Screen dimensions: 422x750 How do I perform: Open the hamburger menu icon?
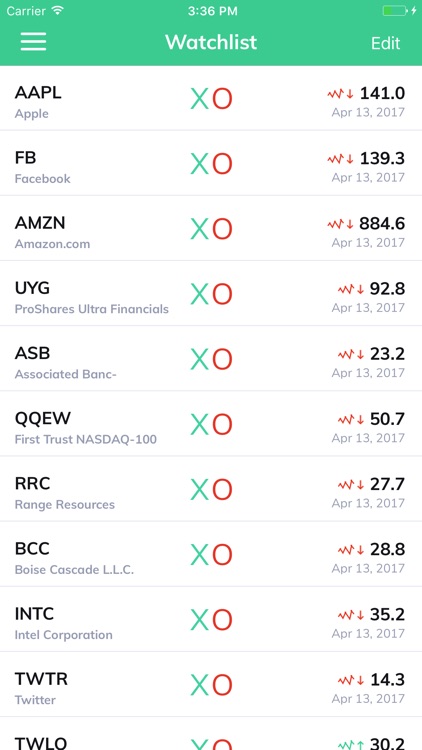click(x=33, y=42)
